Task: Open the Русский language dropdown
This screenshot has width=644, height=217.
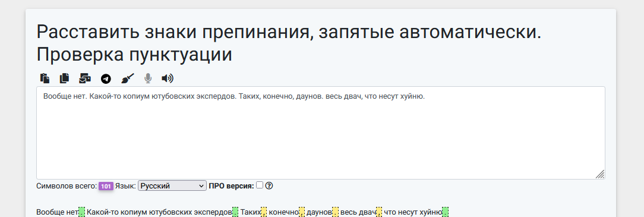Action: point(172,185)
